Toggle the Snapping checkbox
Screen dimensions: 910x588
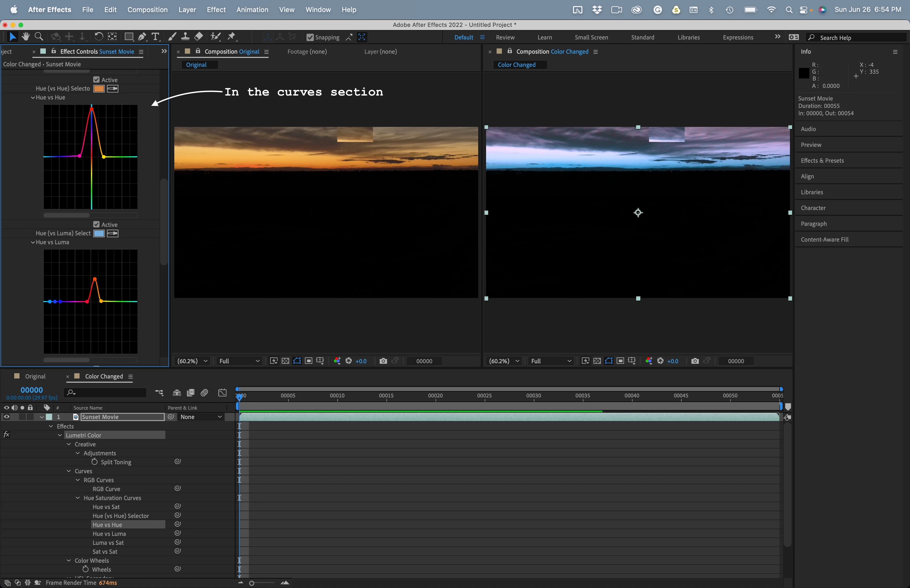(x=310, y=37)
